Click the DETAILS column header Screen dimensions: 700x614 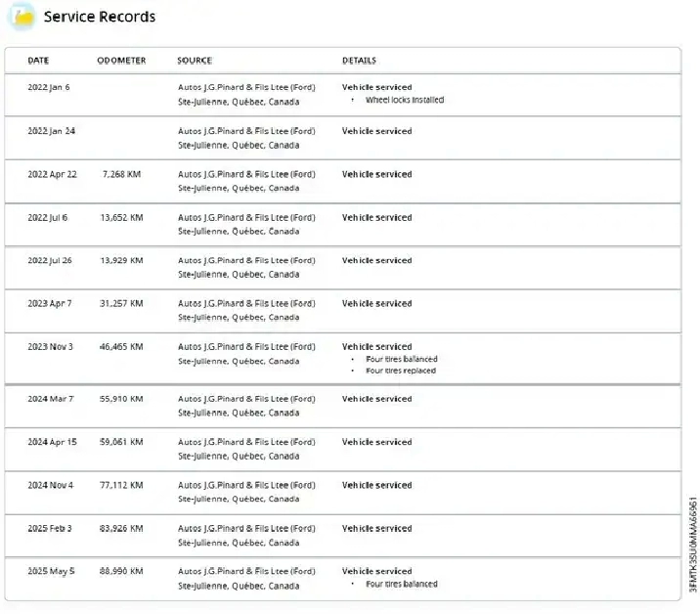tap(359, 61)
